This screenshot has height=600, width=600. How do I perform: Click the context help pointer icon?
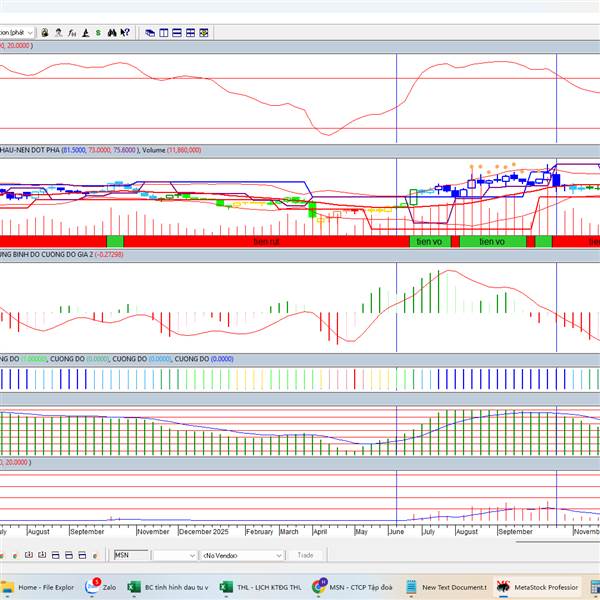125,32
